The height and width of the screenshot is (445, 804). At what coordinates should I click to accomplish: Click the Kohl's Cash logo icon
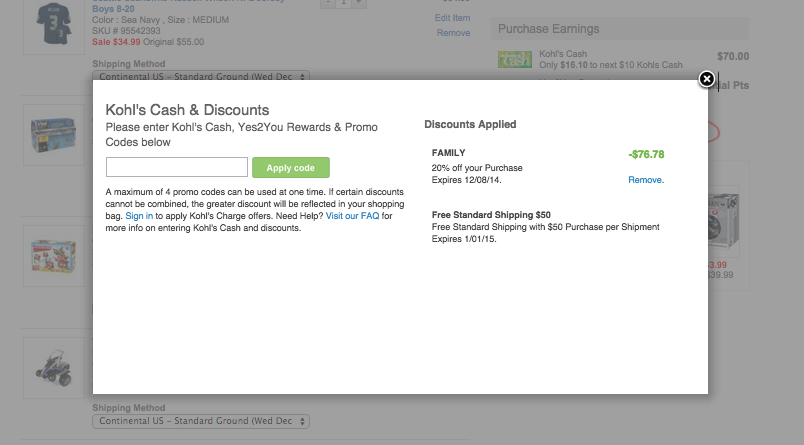pos(515,59)
